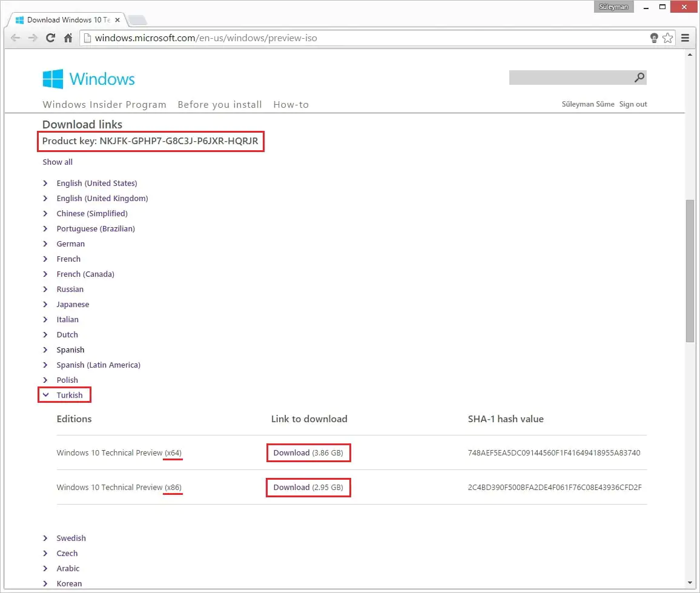This screenshot has height=593, width=700.
Task: Collapse the Turkish section
Action: 70,394
